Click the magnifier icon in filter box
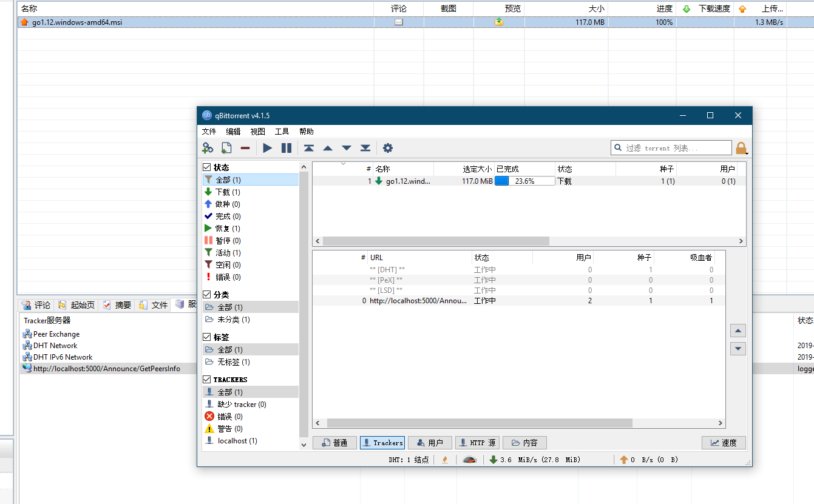 (618, 147)
